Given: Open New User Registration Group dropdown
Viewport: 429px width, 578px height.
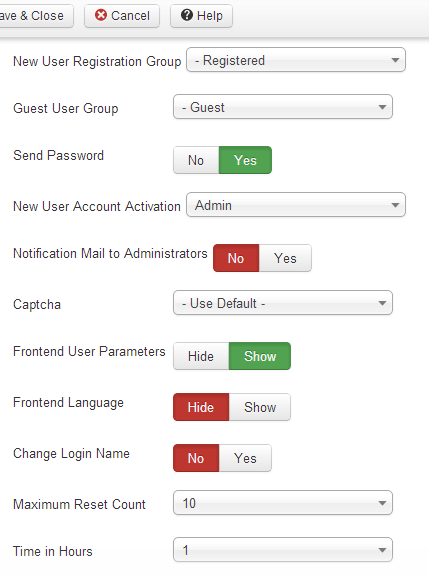Looking at the screenshot, I should 296,60.
